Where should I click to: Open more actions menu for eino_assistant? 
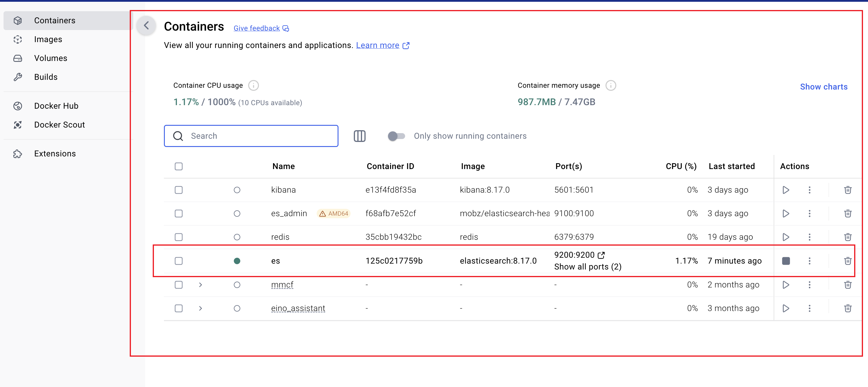pyautogui.click(x=809, y=308)
